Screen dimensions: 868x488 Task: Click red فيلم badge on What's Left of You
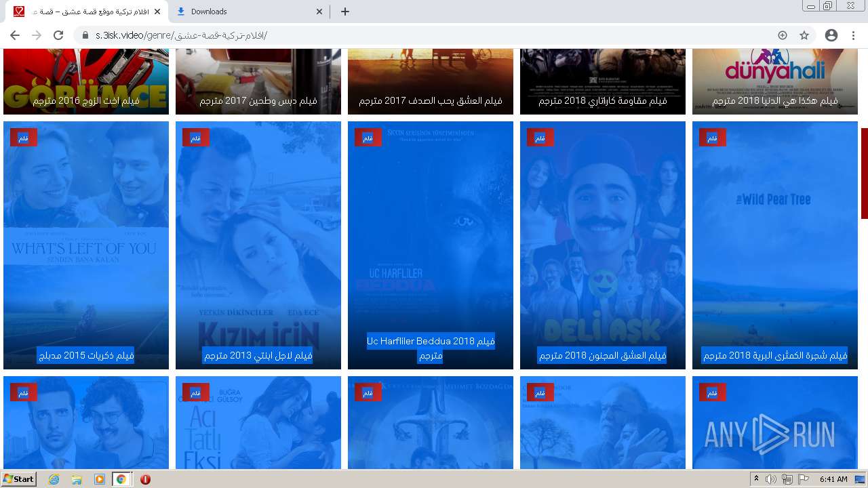(x=24, y=138)
